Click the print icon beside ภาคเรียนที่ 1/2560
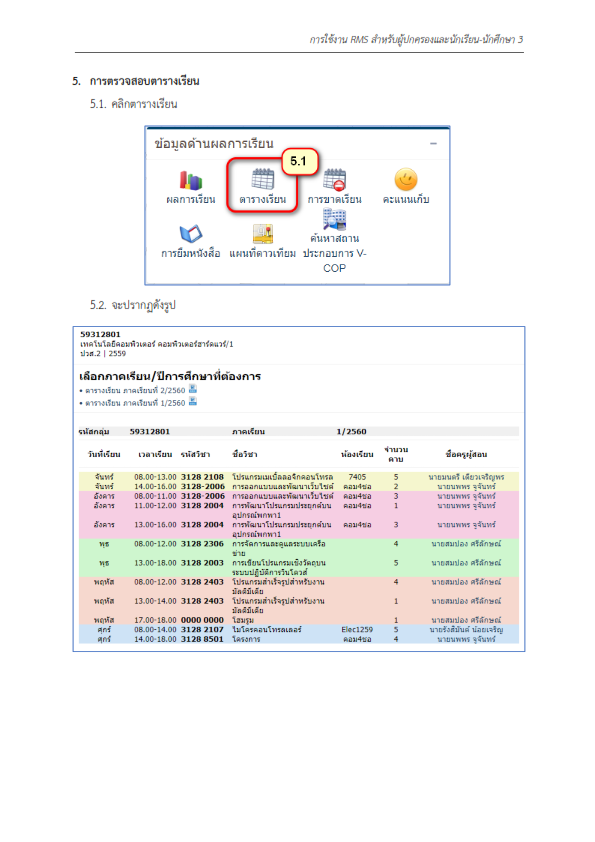The image size is (595, 842). point(193,402)
